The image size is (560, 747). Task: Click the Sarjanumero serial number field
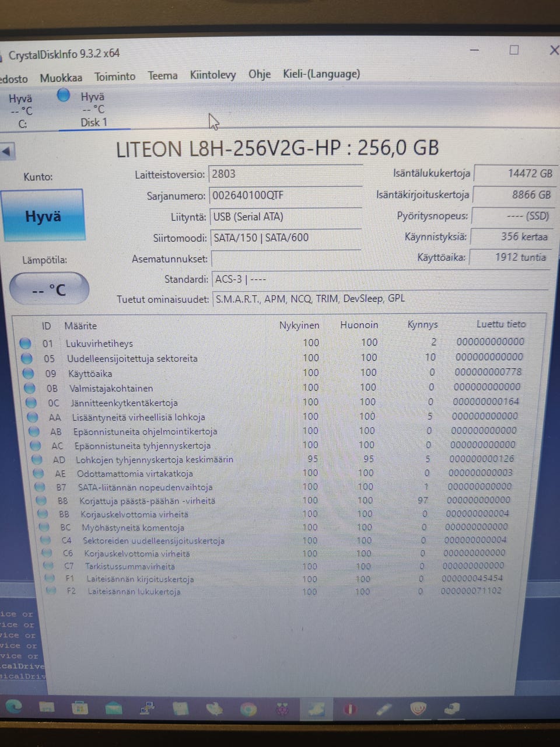tap(286, 196)
